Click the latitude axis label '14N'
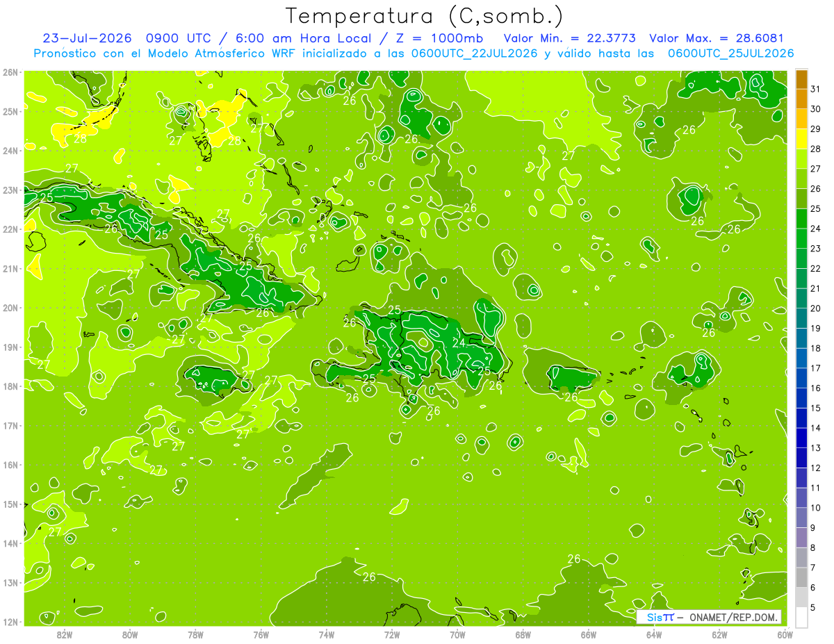Image resolution: width=834 pixels, height=644 pixels. 11,543
